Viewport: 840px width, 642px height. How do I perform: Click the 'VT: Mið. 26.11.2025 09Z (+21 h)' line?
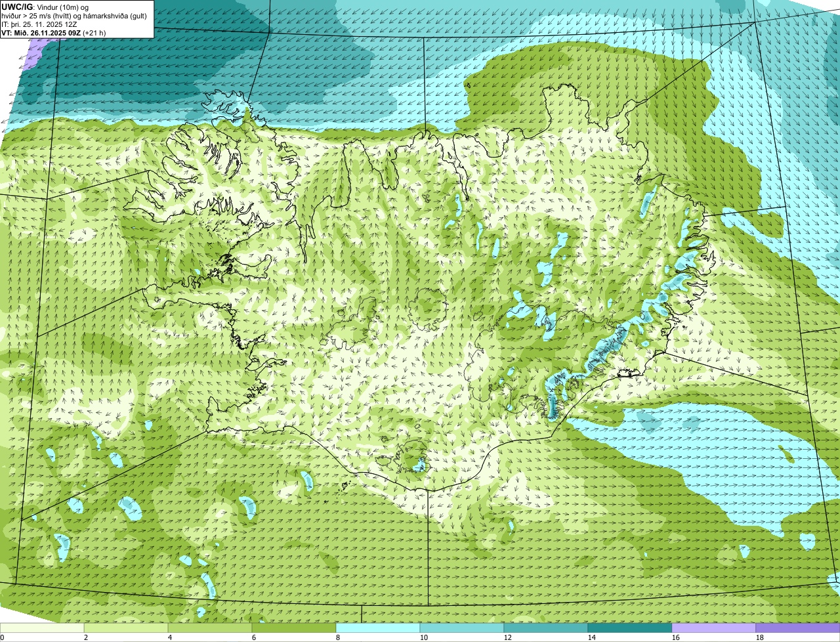[54, 33]
